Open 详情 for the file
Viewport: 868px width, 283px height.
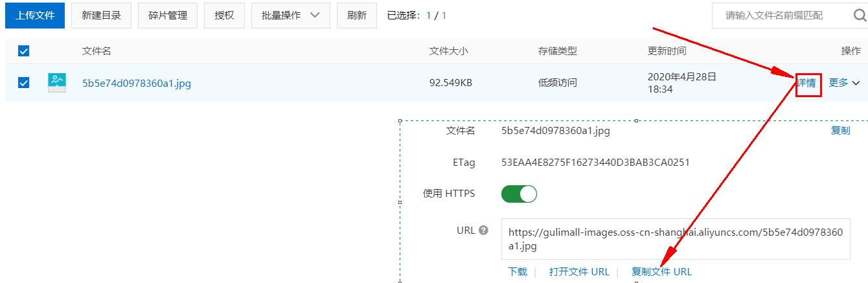click(807, 83)
